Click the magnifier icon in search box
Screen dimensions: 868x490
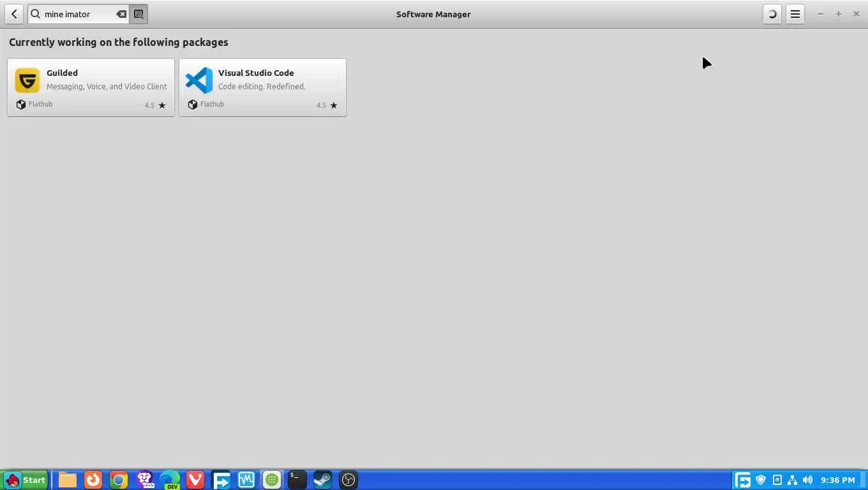pos(36,14)
